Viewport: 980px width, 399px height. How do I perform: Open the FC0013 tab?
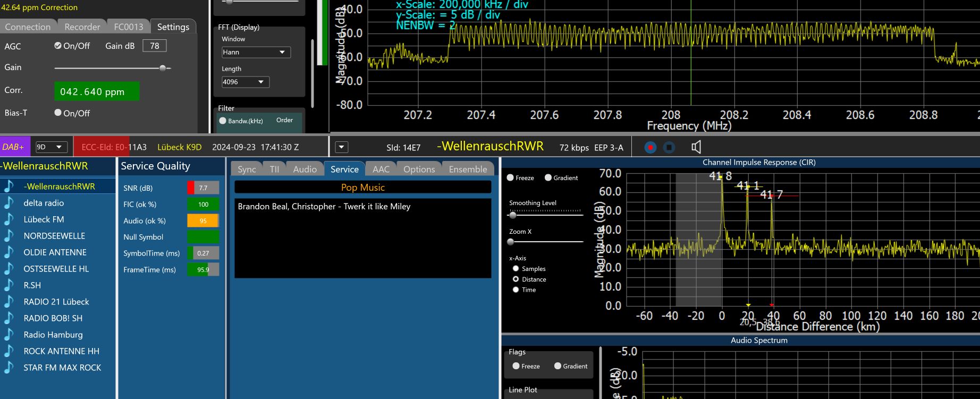[x=129, y=27]
